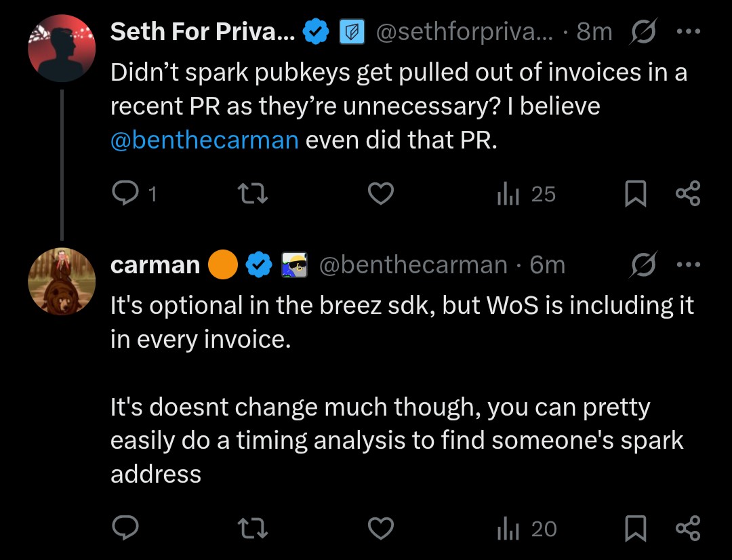Open Seth For Privacy's profile avatar

62,47
